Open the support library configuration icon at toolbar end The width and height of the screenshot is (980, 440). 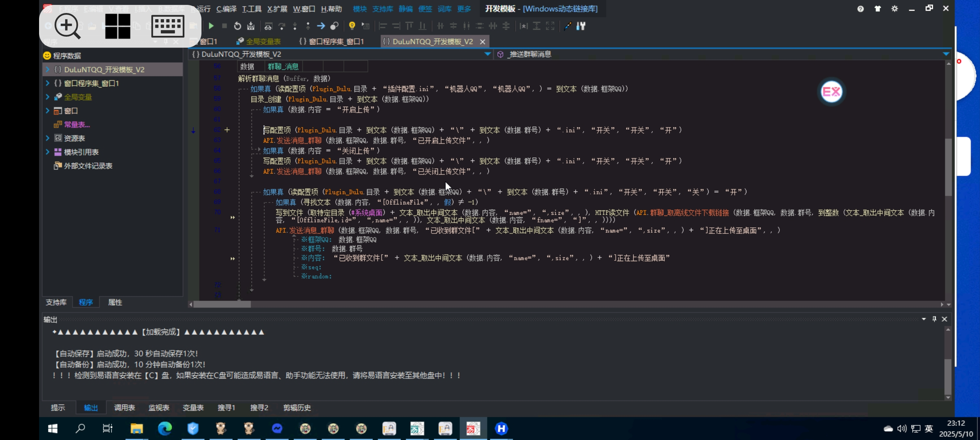point(581,26)
